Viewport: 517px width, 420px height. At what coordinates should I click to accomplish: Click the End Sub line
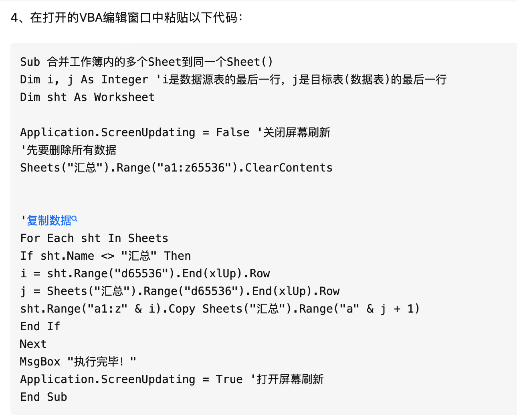pos(44,397)
